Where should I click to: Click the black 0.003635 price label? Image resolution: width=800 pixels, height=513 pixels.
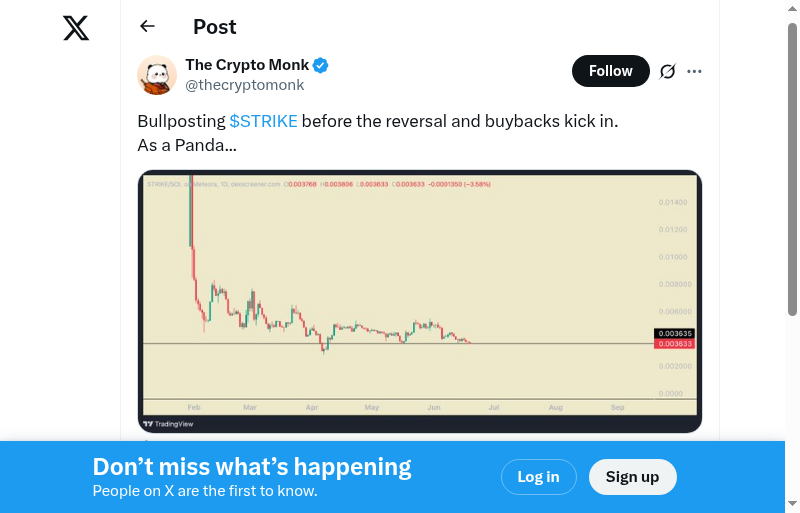(x=675, y=333)
